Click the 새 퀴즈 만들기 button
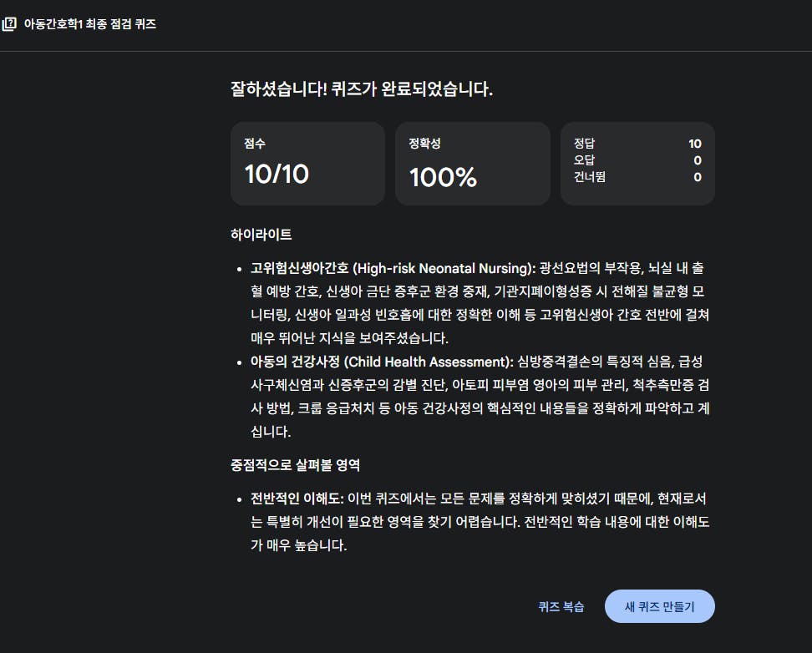Image resolution: width=812 pixels, height=653 pixels. (659, 606)
